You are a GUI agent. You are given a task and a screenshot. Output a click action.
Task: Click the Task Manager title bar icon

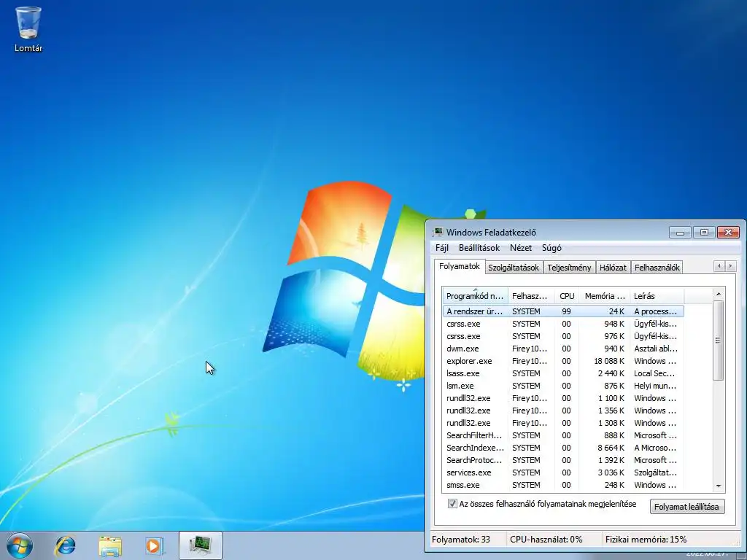[438, 233]
